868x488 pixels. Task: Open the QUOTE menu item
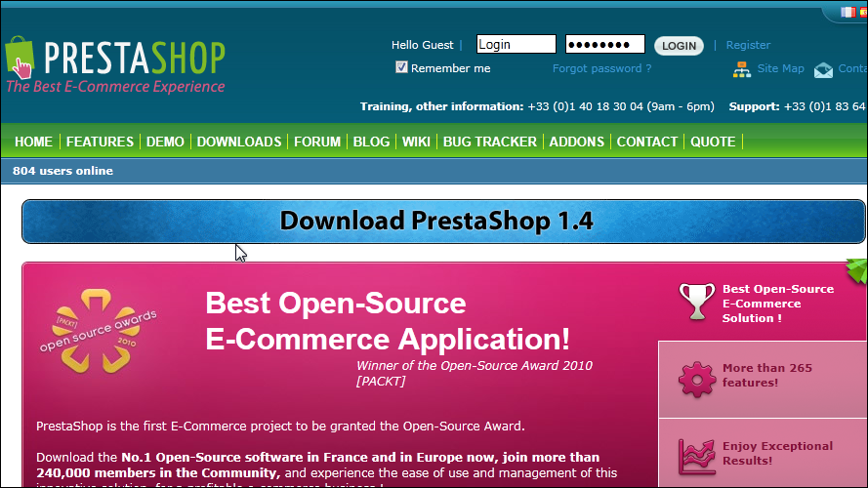[x=713, y=142]
